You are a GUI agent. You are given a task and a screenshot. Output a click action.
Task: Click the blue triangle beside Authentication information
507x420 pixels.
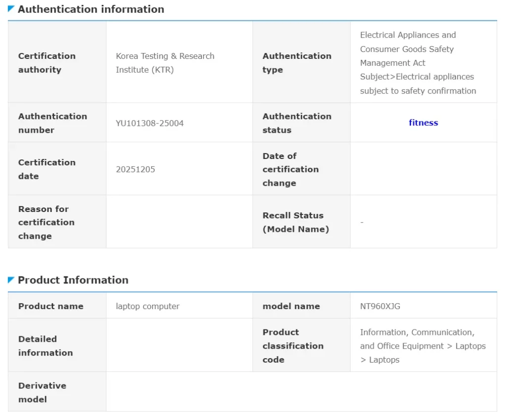(11, 8)
